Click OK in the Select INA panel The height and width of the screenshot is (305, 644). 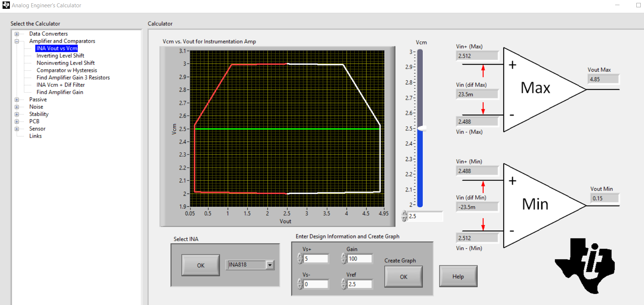coord(201,265)
